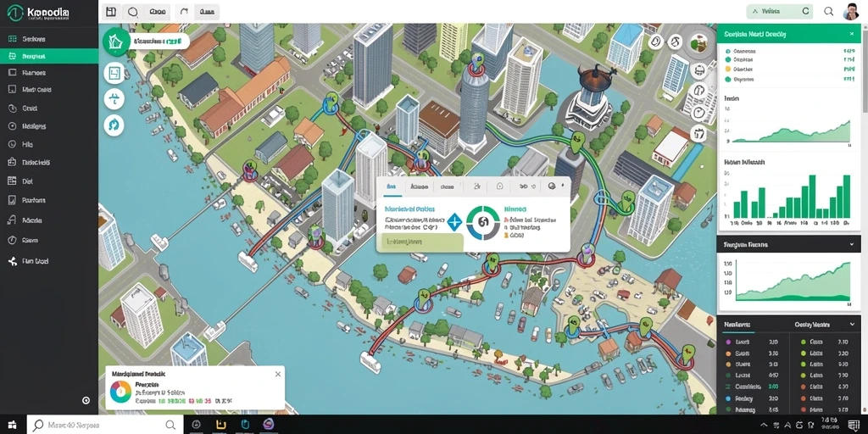The height and width of the screenshot is (434, 868).
Task: Click the share icon in left sidebar bottom
Action: (12, 261)
